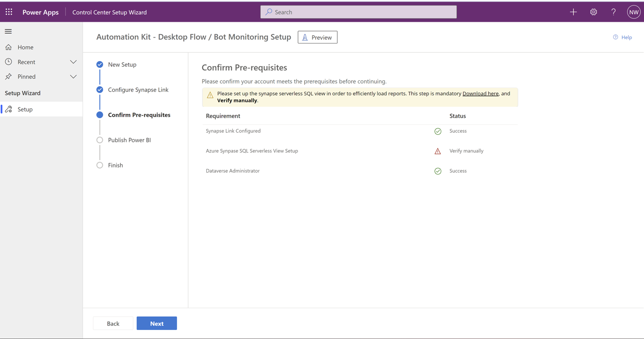Click the Status column header
The height and width of the screenshot is (339, 644).
[x=457, y=116]
